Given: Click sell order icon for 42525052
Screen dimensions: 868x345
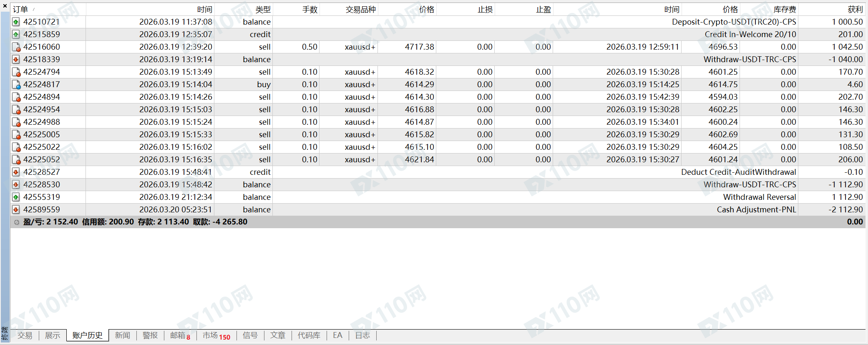Looking at the screenshot, I should 16,160.
